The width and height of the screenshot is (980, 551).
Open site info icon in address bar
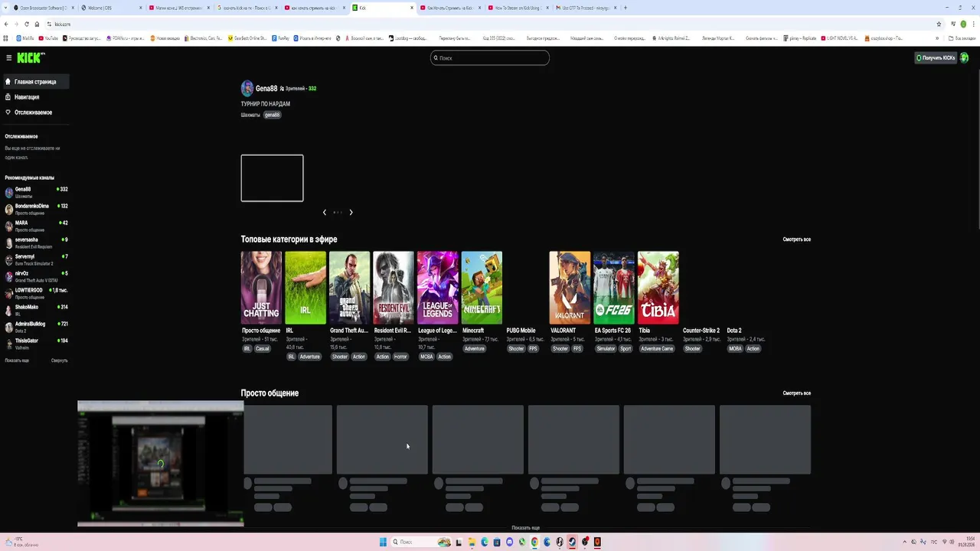click(48, 24)
